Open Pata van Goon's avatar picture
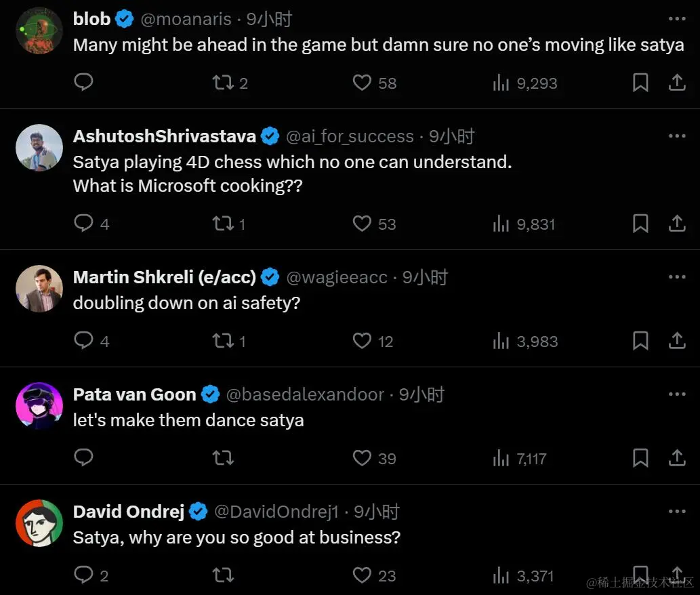 point(39,406)
